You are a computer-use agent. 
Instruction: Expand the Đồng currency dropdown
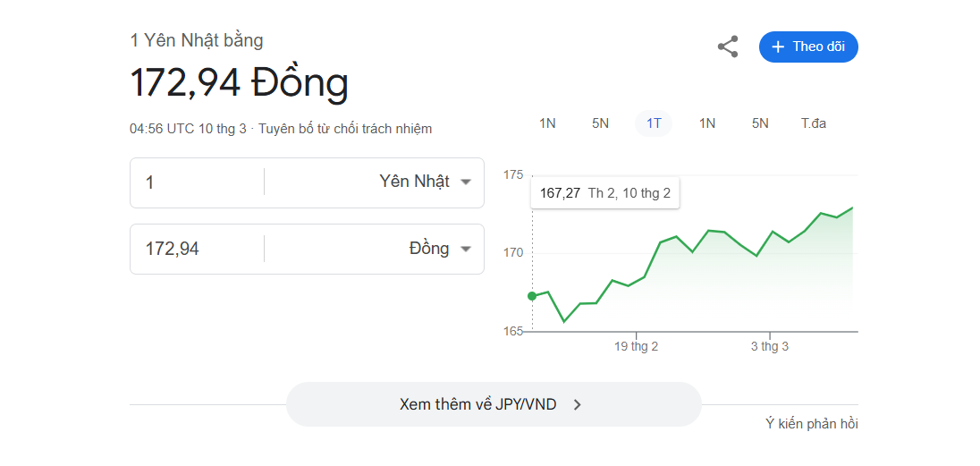(439, 249)
